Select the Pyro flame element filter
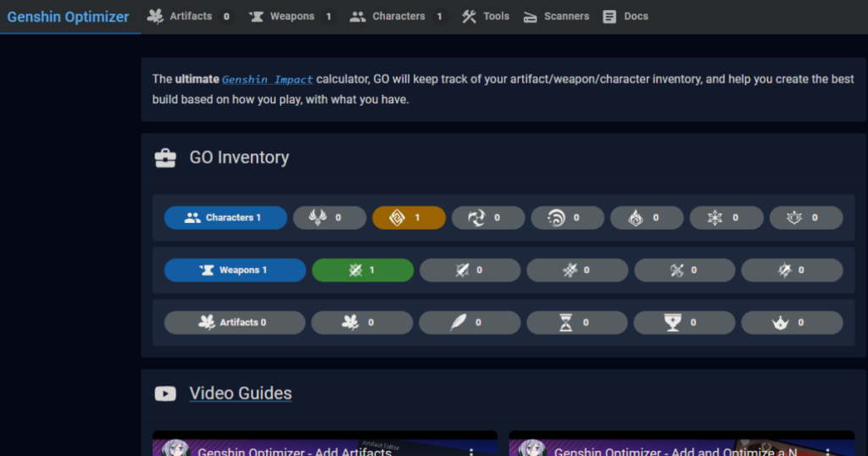868x456 pixels. tap(647, 218)
